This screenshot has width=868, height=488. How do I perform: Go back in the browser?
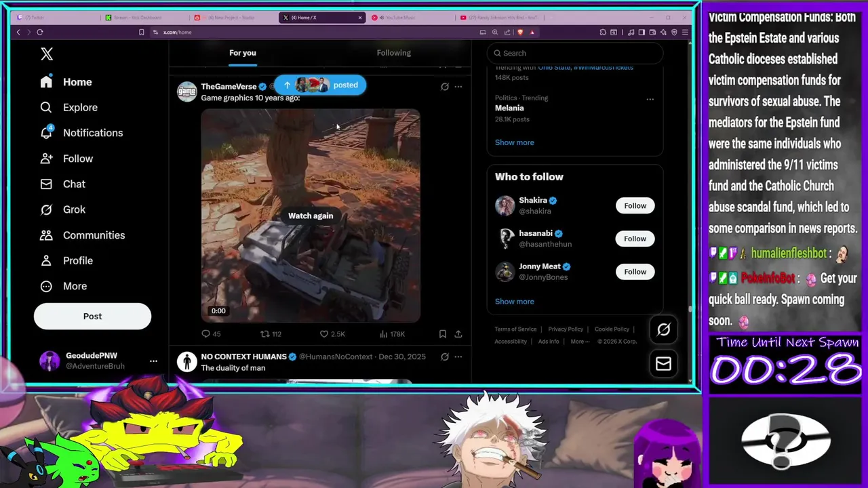tap(18, 32)
